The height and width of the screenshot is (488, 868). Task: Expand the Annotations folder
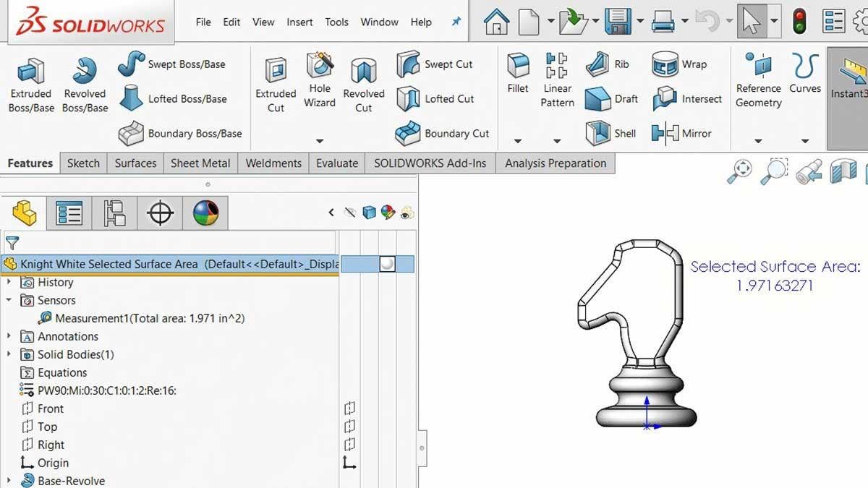(x=9, y=336)
